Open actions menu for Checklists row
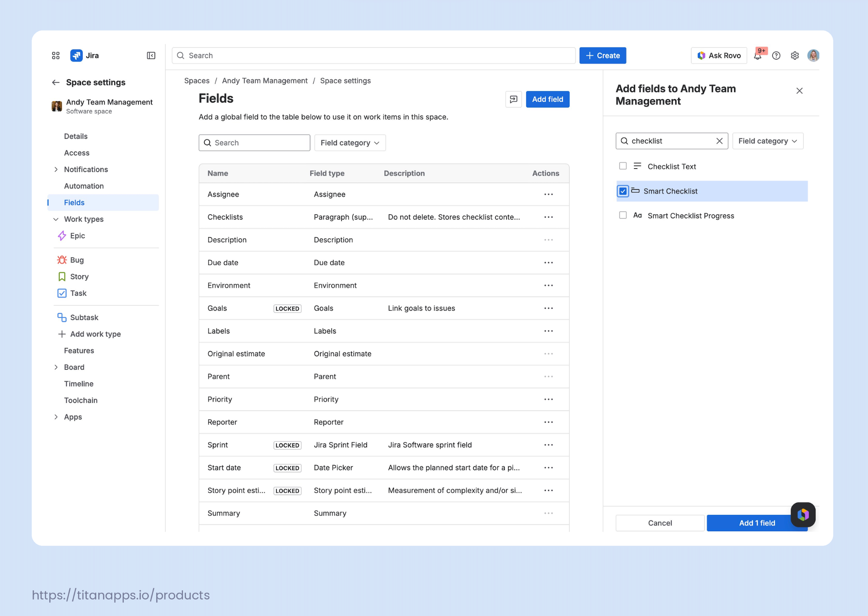Screen dimensions: 868x616 [548, 217]
